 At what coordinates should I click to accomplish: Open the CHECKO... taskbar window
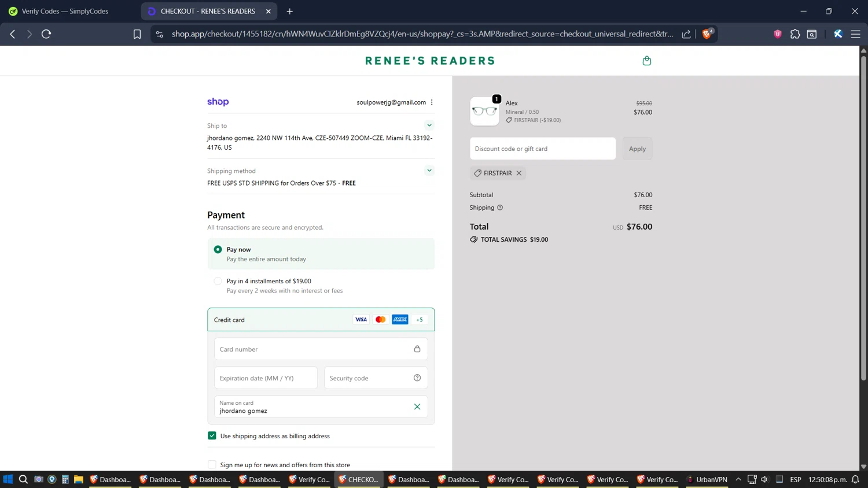(359, 479)
